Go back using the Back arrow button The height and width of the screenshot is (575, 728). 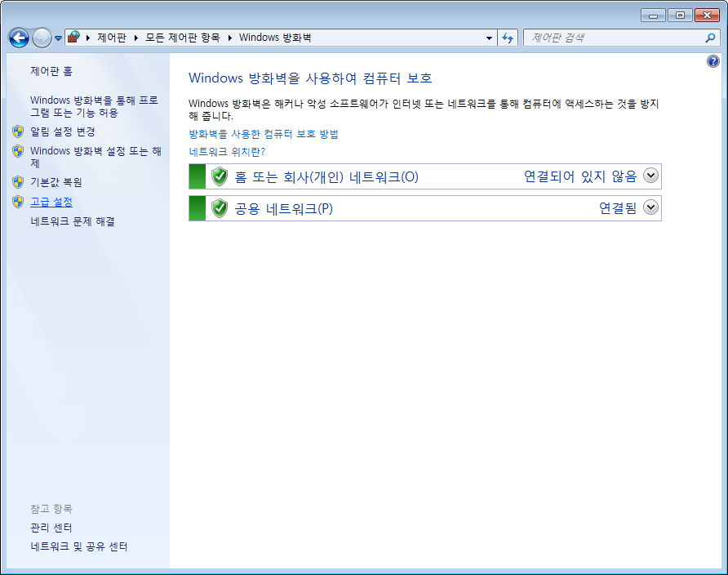pos(19,38)
